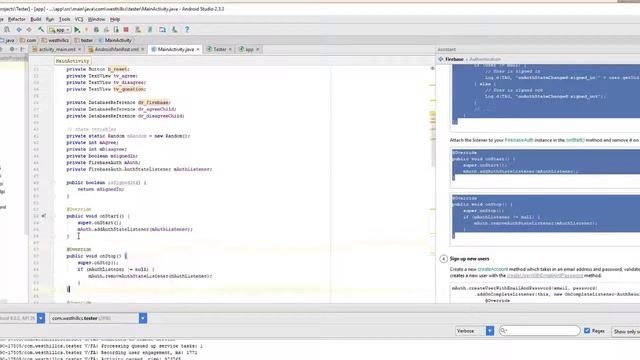This screenshot has width=640, height=360.
Task: Close the Tester tab
Action: [x=230, y=49]
